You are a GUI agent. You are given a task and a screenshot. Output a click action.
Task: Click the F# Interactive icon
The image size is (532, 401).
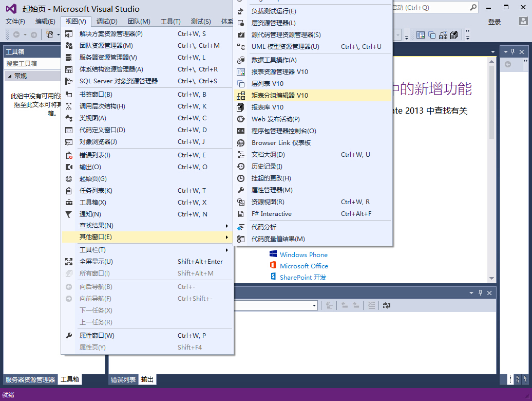click(x=241, y=214)
